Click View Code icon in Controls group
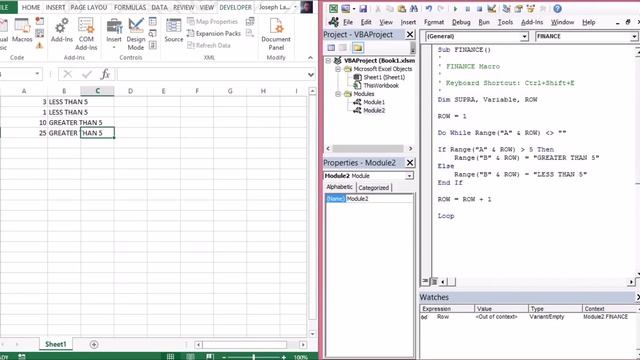The height and width of the screenshot is (360, 640). pos(153,33)
